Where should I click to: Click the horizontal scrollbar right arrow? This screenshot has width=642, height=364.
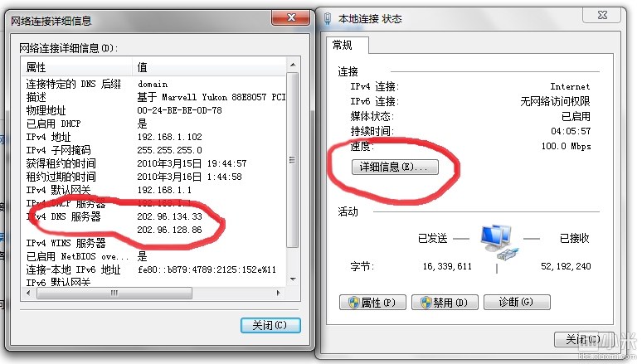[x=279, y=293]
